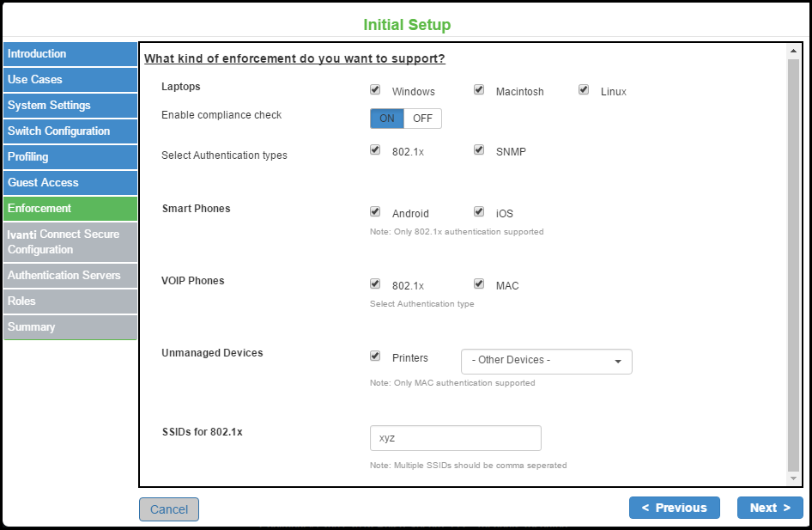Turn compliance check OFF
The width and height of the screenshot is (812, 530).
(422, 119)
